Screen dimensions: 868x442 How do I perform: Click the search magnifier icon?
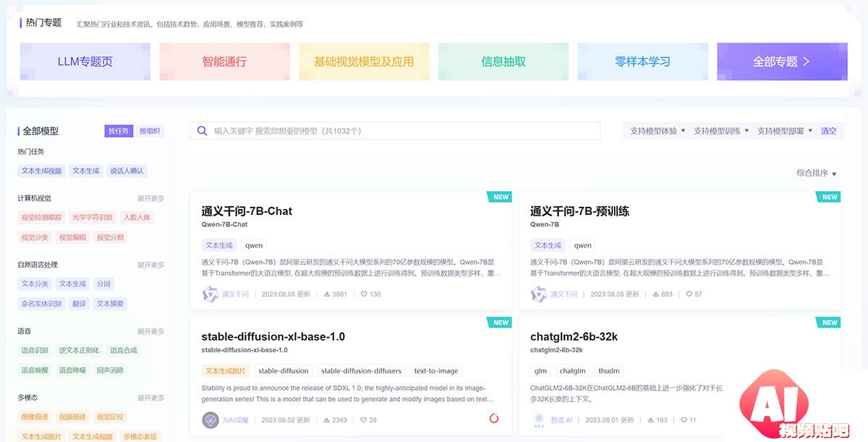[203, 131]
